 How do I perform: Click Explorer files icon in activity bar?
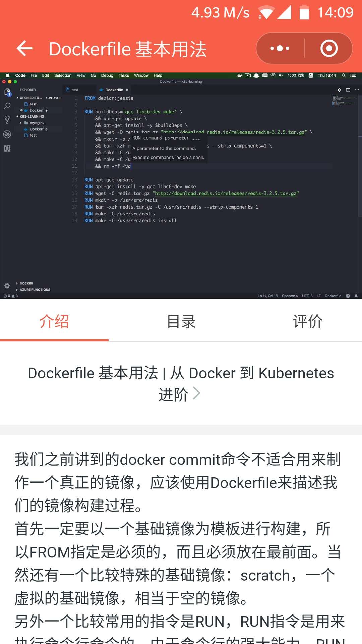tap(7, 92)
